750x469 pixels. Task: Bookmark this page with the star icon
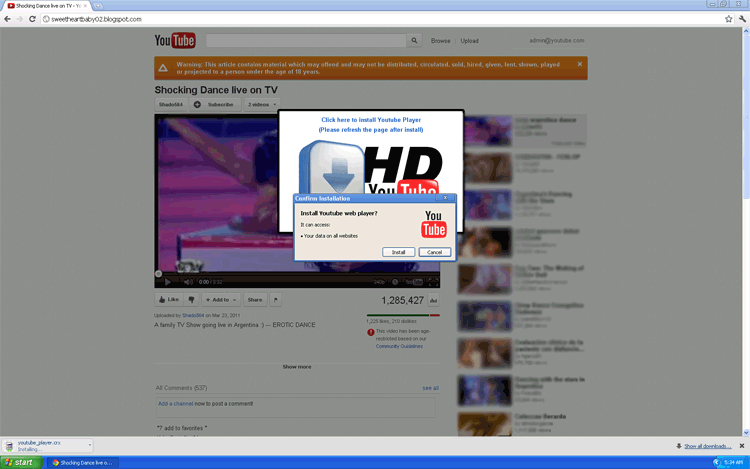click(729, 19)
